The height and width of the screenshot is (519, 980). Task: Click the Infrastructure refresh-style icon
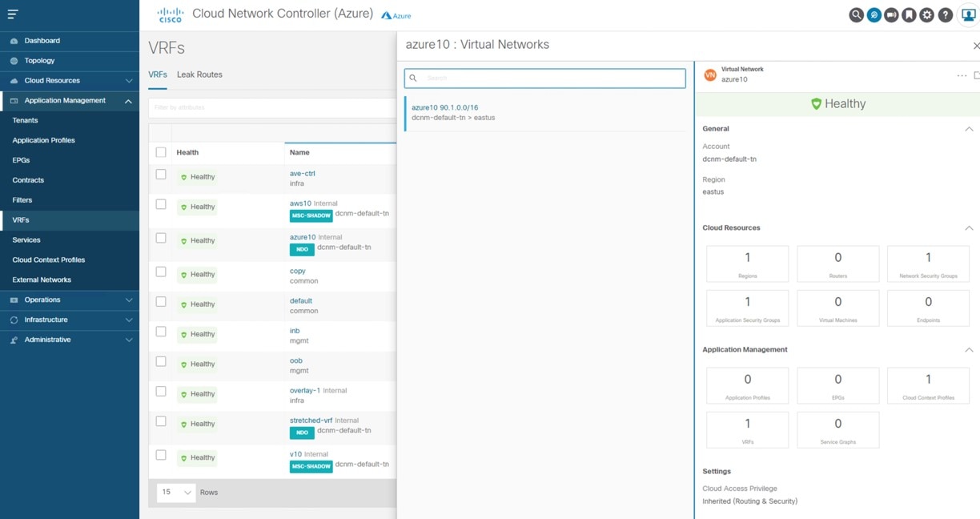pyautogui.click(x=14, y=320)
